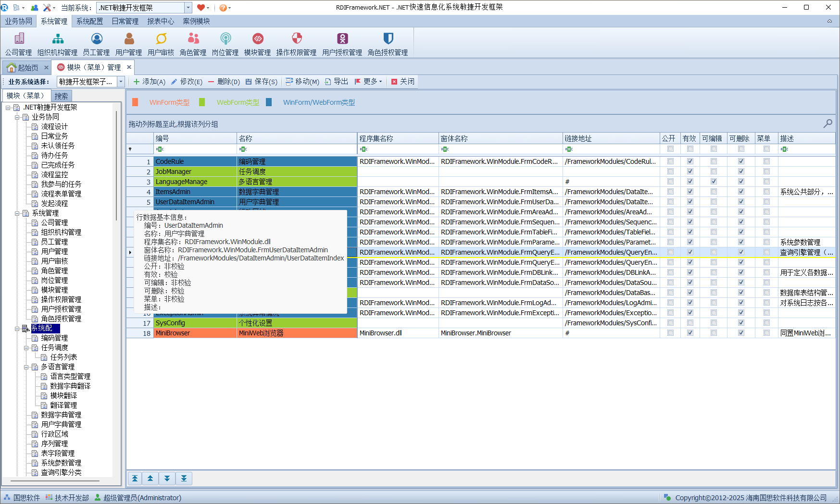Open 组织机构管理 ribbon icon
This screenshot has width=840, height=504.
(x=58, y=39)
